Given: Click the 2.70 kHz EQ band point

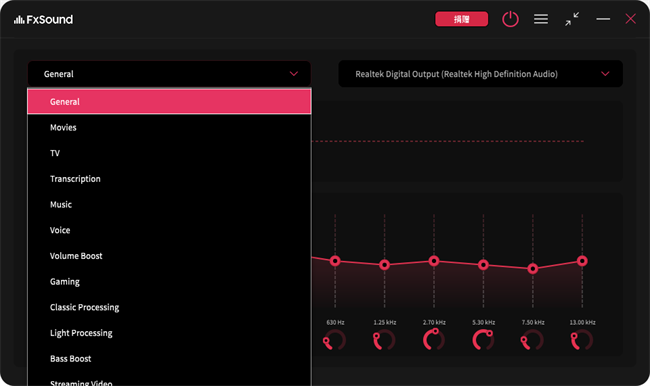Looking at the screenshot, I should (434, 261).
